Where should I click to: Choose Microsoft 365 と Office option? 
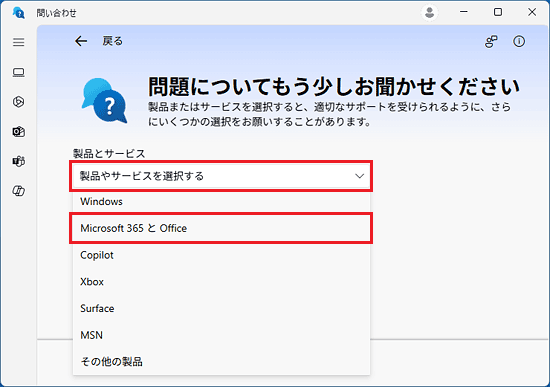pos(221,228)
